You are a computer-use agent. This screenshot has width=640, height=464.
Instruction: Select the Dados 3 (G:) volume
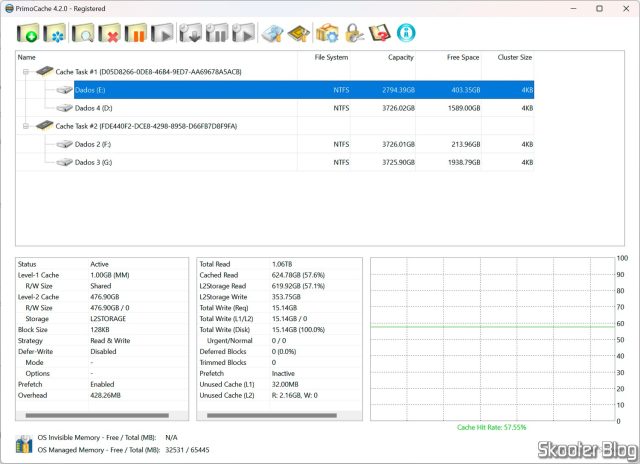point(304,162)
